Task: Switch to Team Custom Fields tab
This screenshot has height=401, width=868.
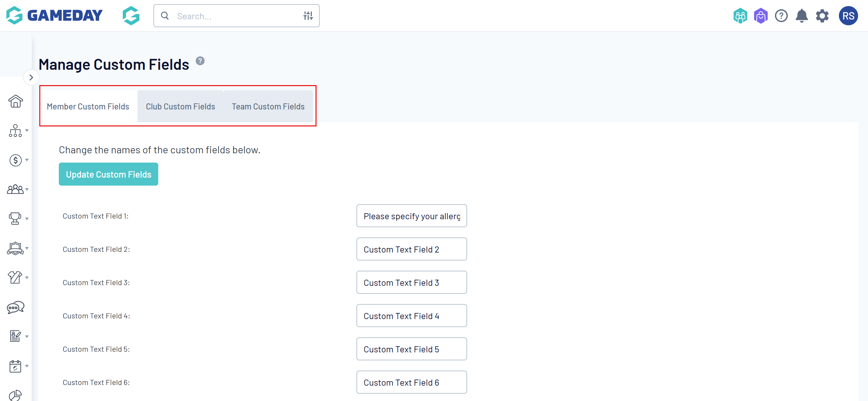Action: 268,107
